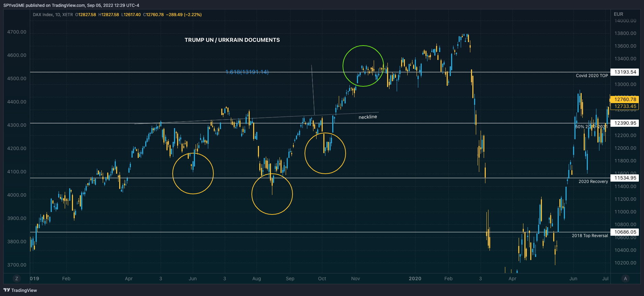
Task: Click 13400.00 on the right price scale
Action: (x=625, y=59)
